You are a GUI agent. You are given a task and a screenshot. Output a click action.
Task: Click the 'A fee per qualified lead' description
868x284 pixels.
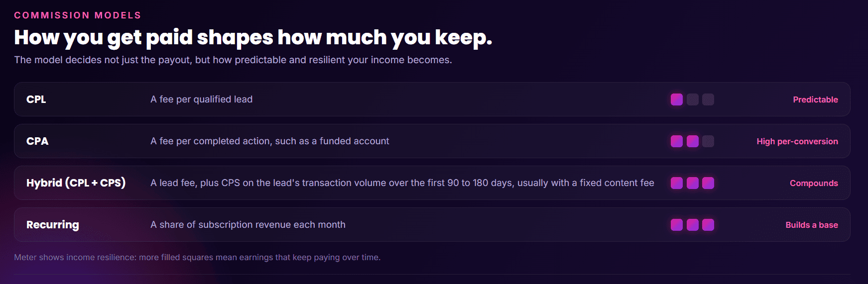pos(202,99)
